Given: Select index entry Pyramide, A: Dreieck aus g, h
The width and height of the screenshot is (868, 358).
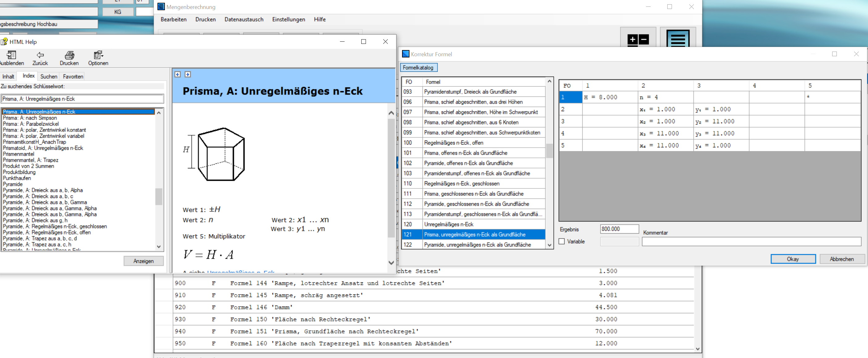Looking at the screenshot, I should click(x=36, y=221).
